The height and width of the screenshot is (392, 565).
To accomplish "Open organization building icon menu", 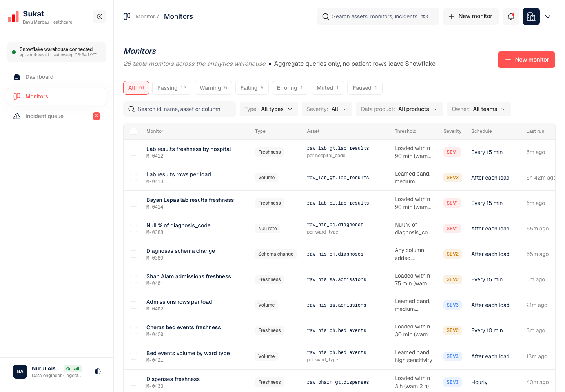I will coord(531,16).
